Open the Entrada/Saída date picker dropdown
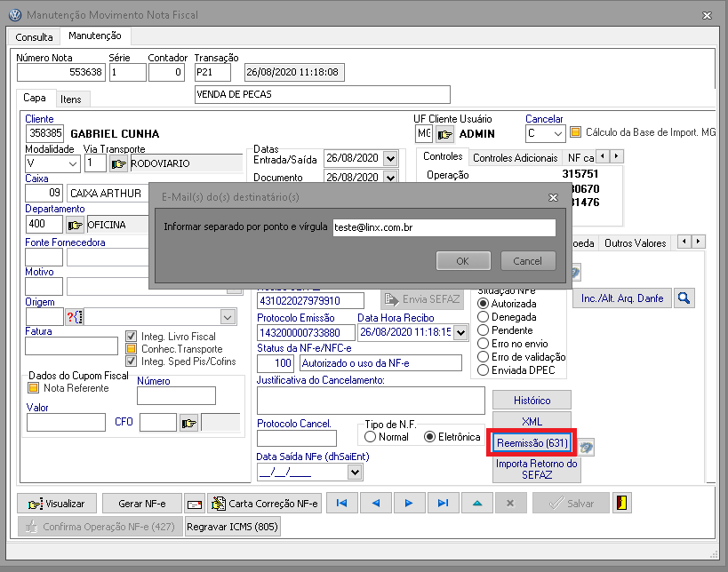 point(389,158)
